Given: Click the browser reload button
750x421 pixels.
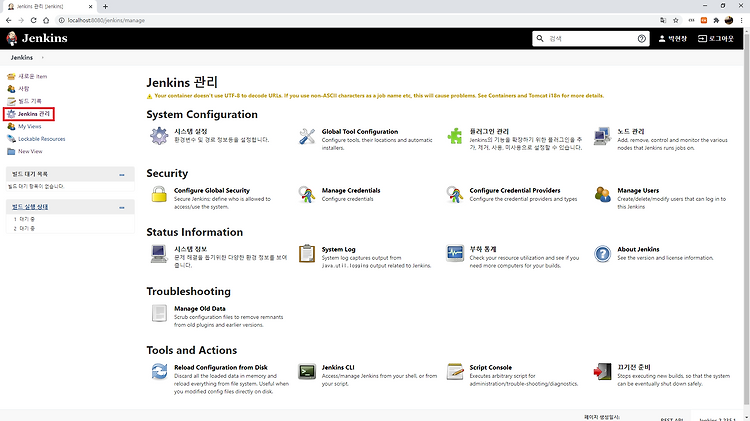Looking at the screenshot, I should tap(33, 20).
